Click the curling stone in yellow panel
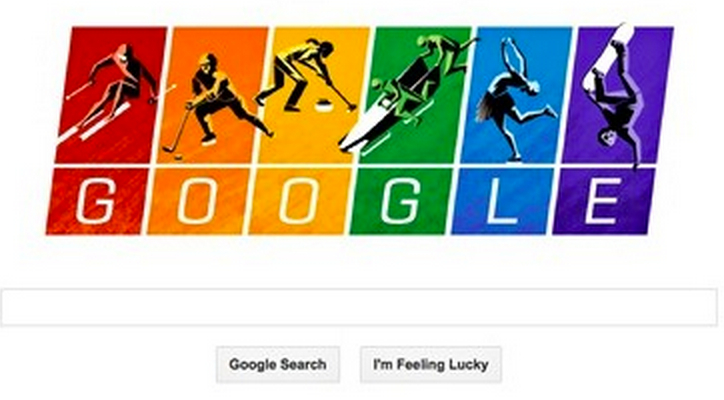The width and height of the screenshot is (724, 400). 325,107
